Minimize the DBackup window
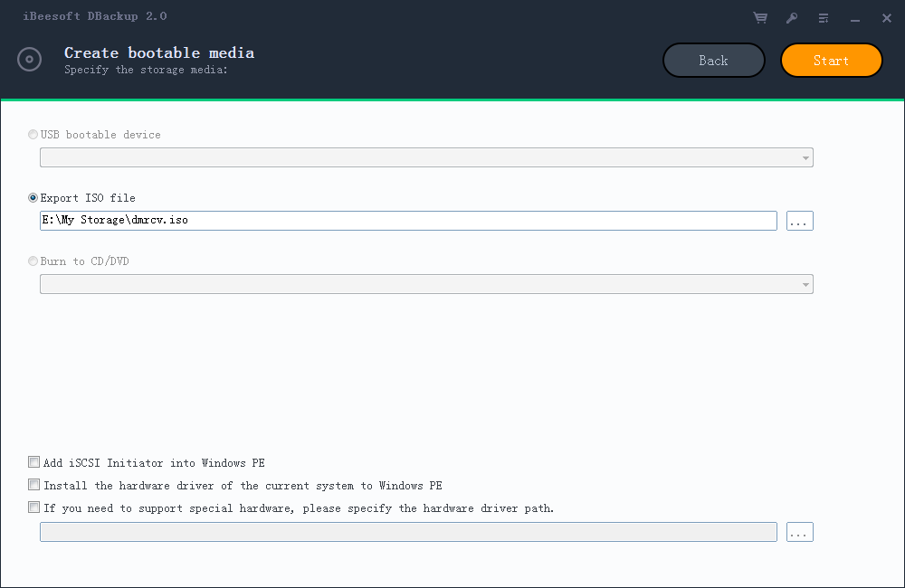The width and height of the screenshot is (905, 588). [x=855, y=21]
